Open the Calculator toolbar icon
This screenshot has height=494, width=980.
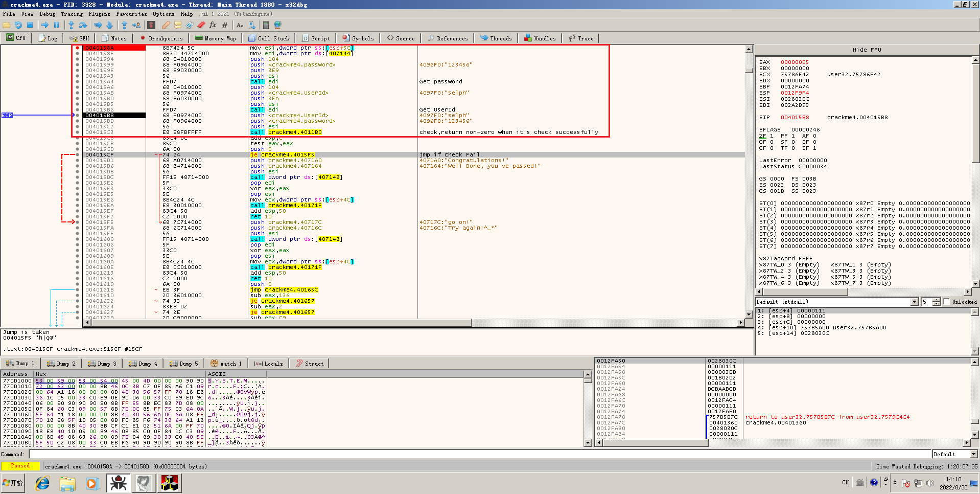click(x=266, y=25)
